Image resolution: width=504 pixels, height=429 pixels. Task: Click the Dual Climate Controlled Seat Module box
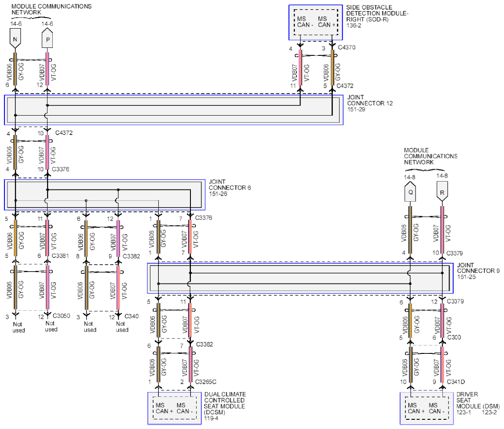tap(175, 408)
